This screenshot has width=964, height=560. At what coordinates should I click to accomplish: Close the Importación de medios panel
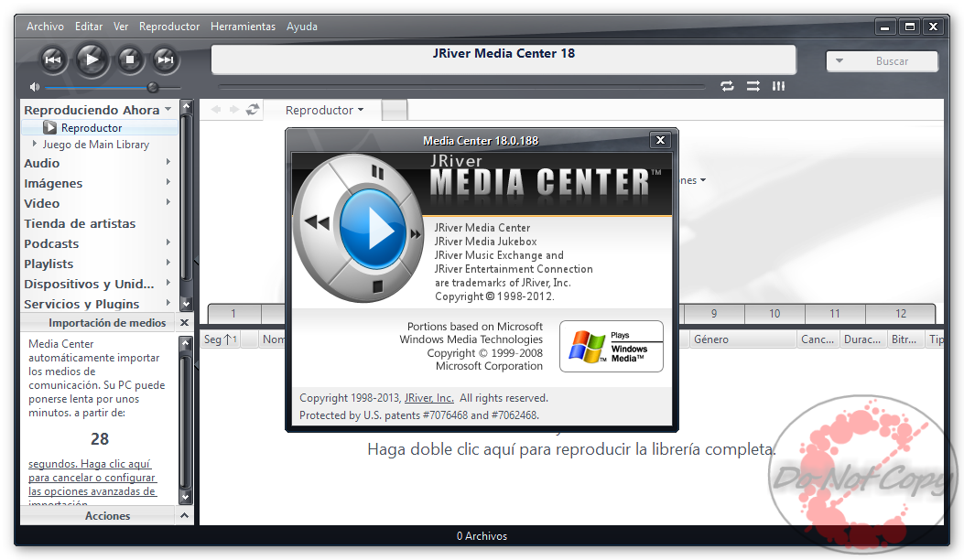pos(184,323)
